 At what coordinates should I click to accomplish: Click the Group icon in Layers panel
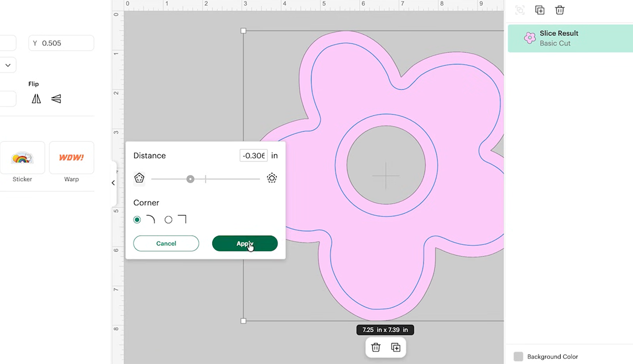click(520, 10)
